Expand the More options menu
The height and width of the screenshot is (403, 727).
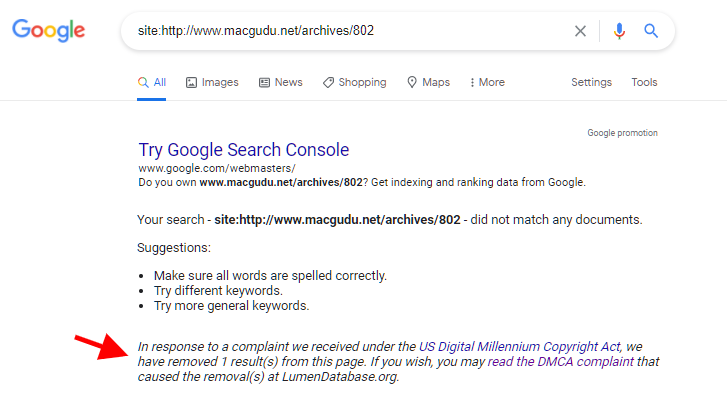pyautogui.click(x=487, y=82)
